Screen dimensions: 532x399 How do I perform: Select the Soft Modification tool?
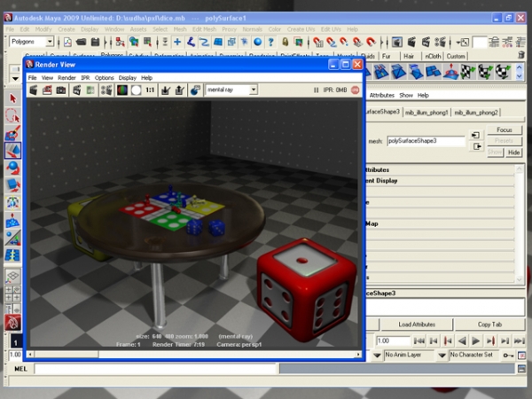pyautogui.click(x=13, y=221)
